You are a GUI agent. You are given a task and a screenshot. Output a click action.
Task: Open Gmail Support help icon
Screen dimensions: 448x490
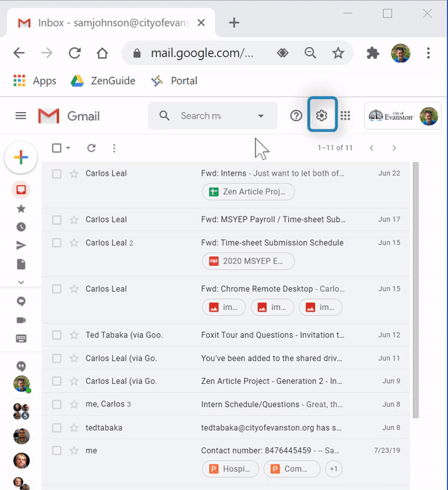click(296, 116)
